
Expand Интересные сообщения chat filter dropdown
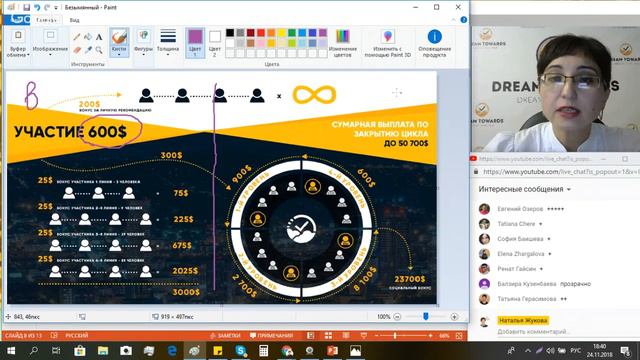pyautogui.click(x=569, y=189)
